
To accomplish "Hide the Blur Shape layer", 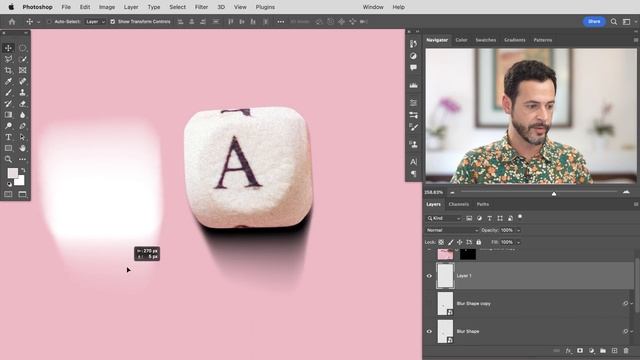I will pos(429,331).
